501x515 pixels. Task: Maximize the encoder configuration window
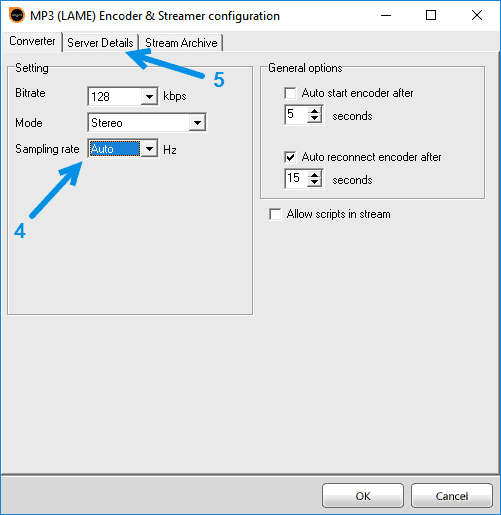pyautogui.click(x=431, y=15)
